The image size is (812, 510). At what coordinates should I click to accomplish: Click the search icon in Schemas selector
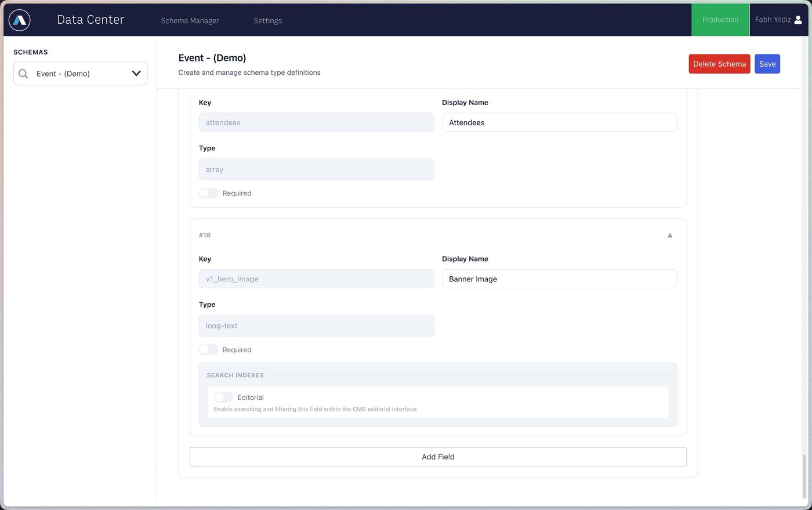pyautogui.click(x=23, y=74)
